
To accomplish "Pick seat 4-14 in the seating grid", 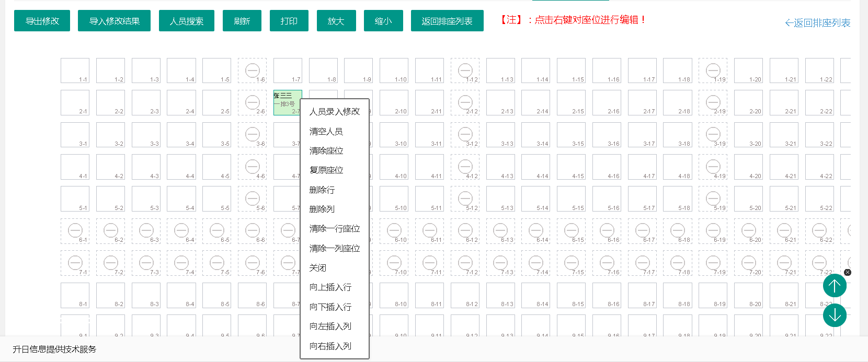I will click(x=535, y=167).
